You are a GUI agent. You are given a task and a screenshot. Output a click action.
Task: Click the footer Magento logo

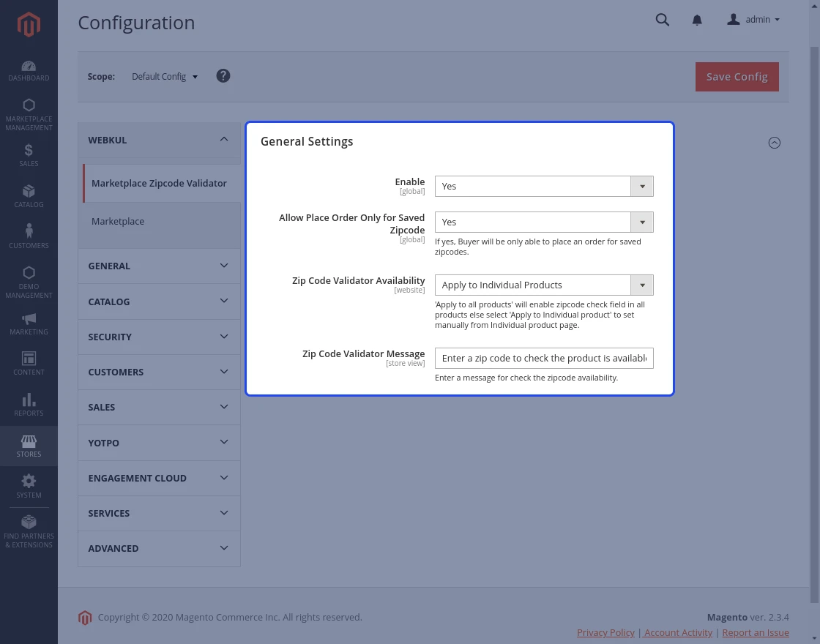click(85, 618)
